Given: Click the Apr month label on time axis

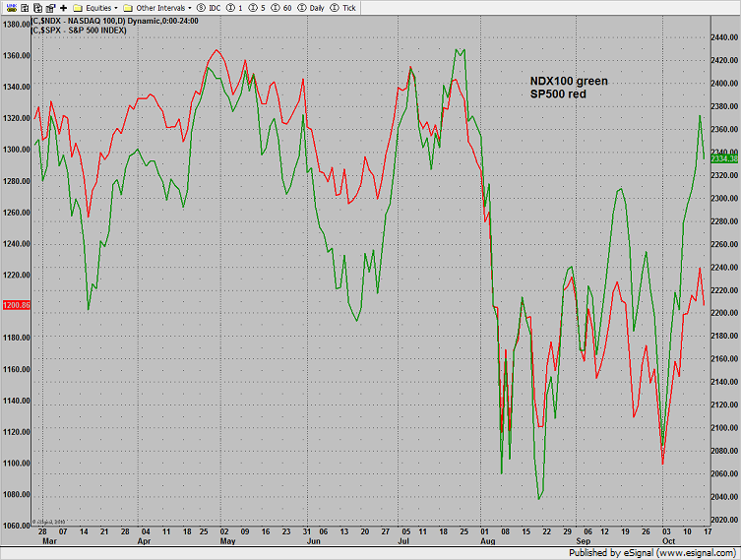Looking at the screenshot, I should click(x=144, y=541).
